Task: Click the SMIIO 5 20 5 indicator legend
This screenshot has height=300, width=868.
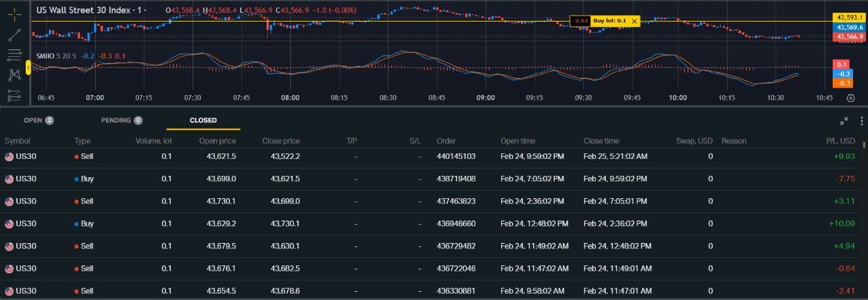Action: coord(56,56)
